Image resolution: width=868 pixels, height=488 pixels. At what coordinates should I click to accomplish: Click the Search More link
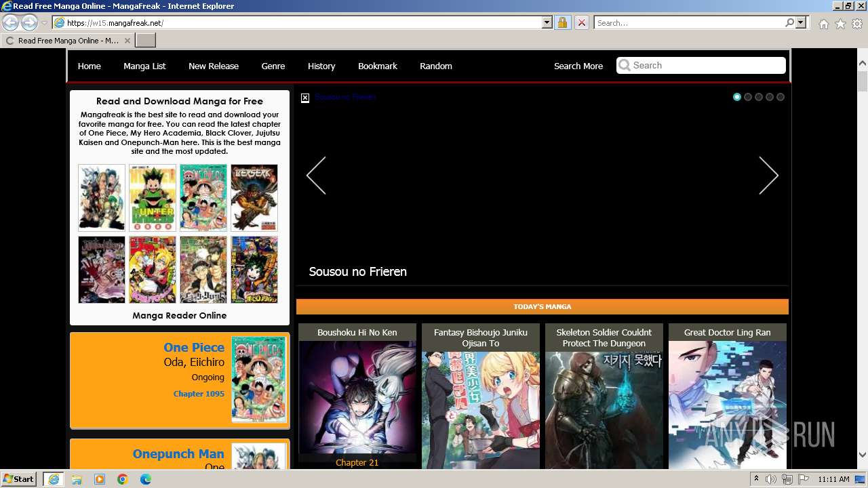tap(578, 66)
